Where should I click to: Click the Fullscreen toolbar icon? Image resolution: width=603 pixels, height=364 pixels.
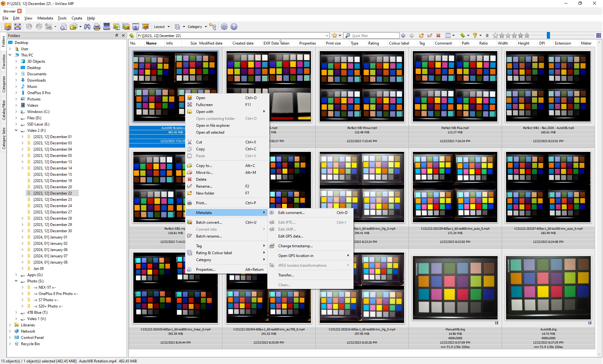[18, 27]
